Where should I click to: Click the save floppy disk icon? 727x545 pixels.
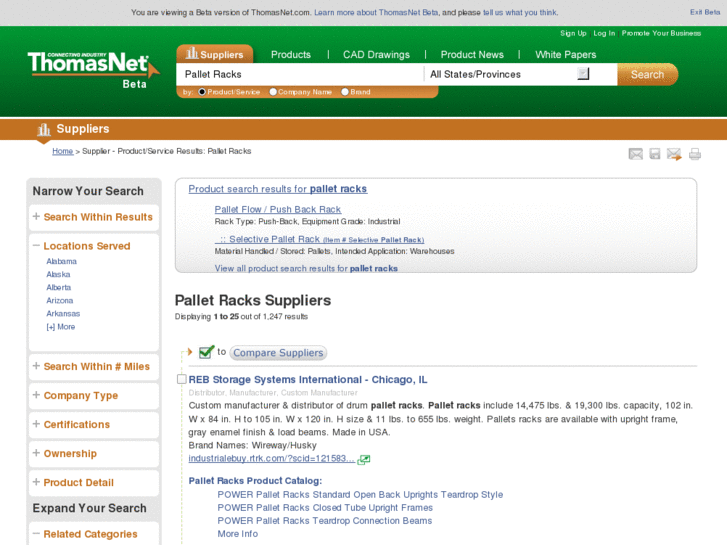click(x=655, y=154)
